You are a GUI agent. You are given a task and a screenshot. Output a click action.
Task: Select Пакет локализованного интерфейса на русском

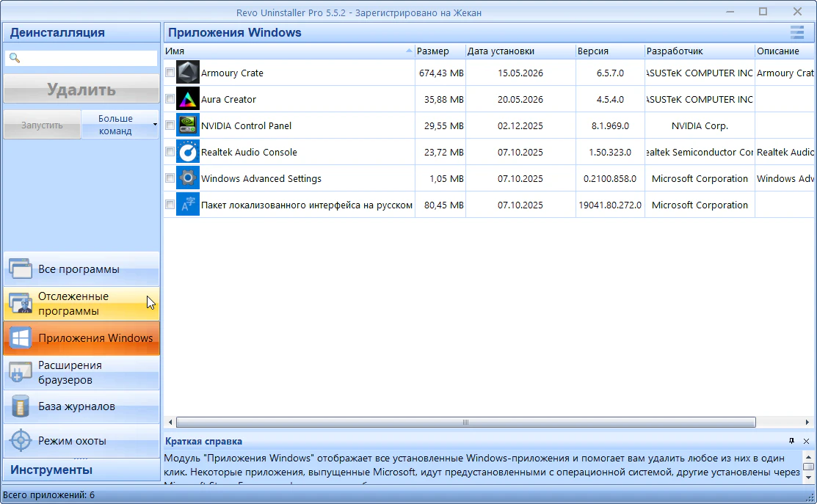coord(306,205)
